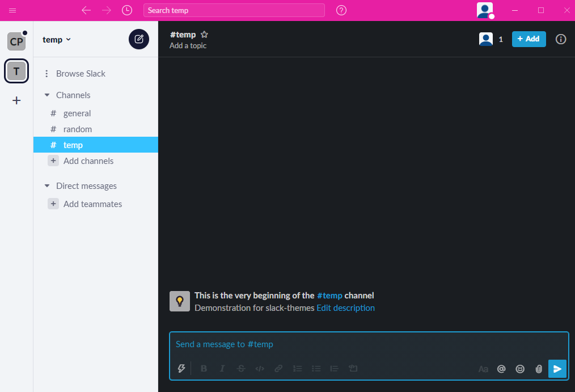Image resolution: width=575 pixels, height=392 pixels.
Task: View channel members list
Action: click(x=492, y=39)
